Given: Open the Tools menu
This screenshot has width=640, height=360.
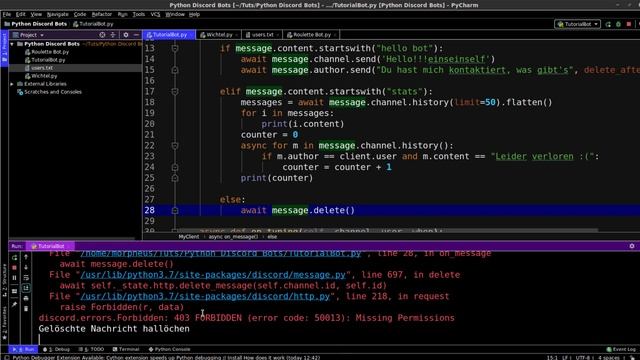Looking at the screenshot, I should coord(139,14).
